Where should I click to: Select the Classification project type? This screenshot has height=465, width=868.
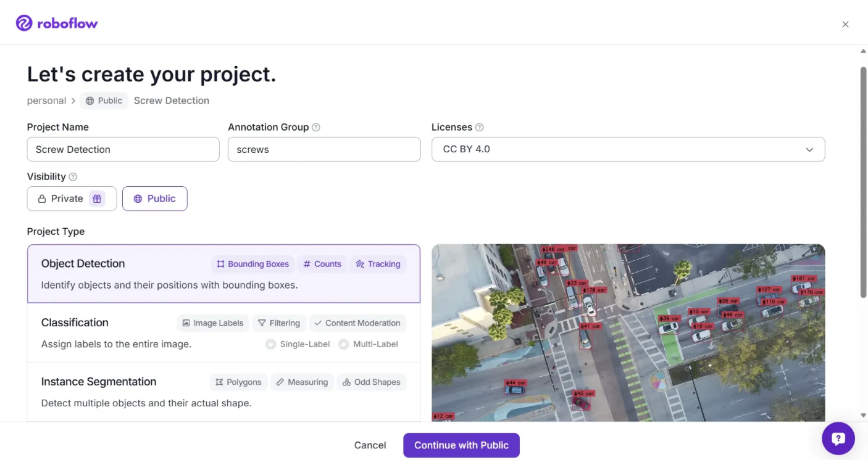75,323
